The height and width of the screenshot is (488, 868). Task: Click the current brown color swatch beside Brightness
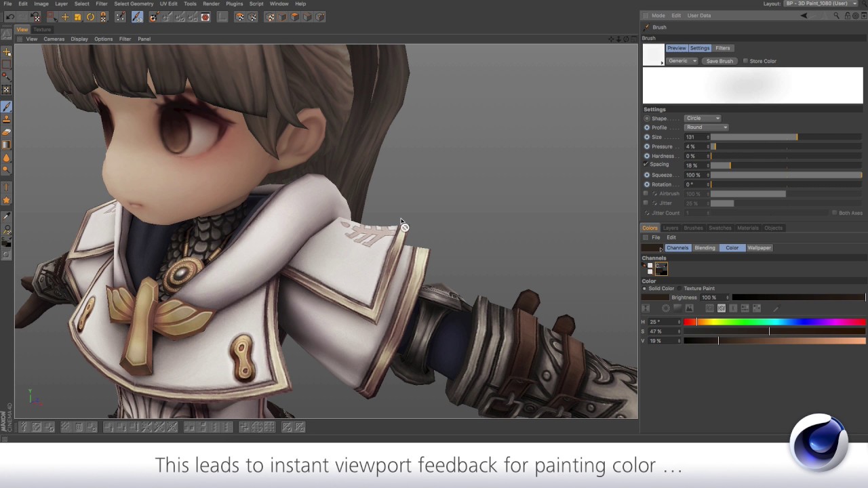655,298
